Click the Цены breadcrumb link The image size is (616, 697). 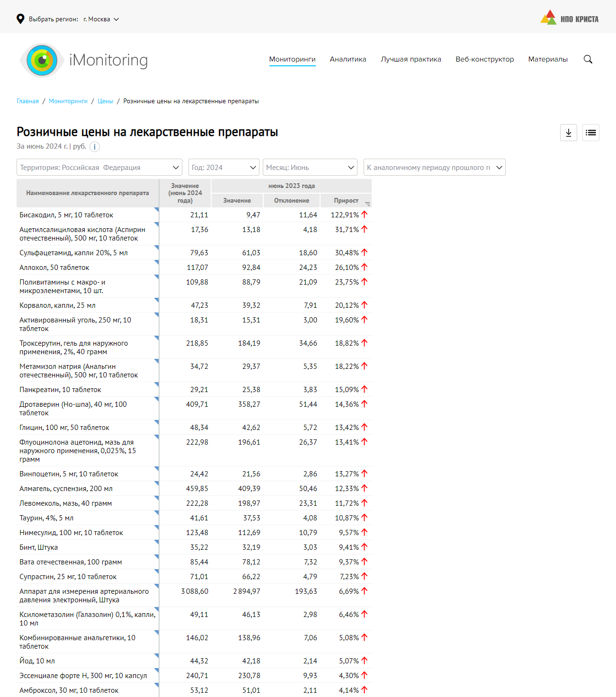coord(105,101)
